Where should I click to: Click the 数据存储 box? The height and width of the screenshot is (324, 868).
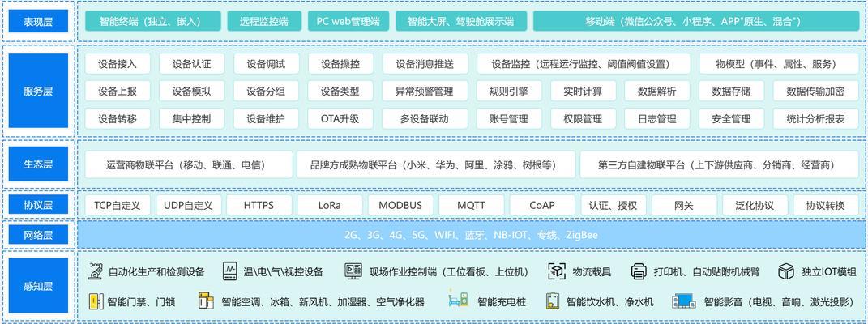[731, 91]
